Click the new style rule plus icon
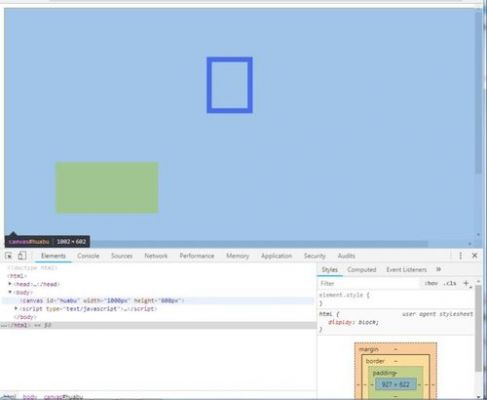Screen dimensions: 487x400 point(466,283)
